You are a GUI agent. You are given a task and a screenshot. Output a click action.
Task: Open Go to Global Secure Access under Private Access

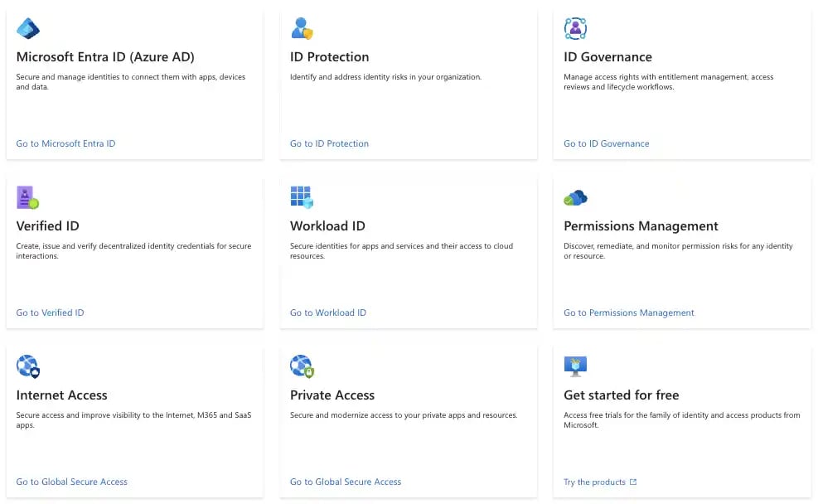coord(346,482)
